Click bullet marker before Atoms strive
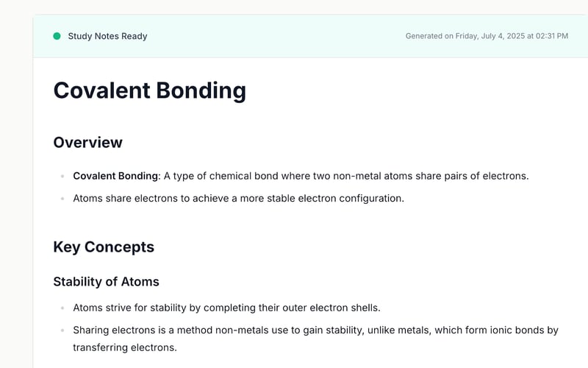 click(62, 308)
